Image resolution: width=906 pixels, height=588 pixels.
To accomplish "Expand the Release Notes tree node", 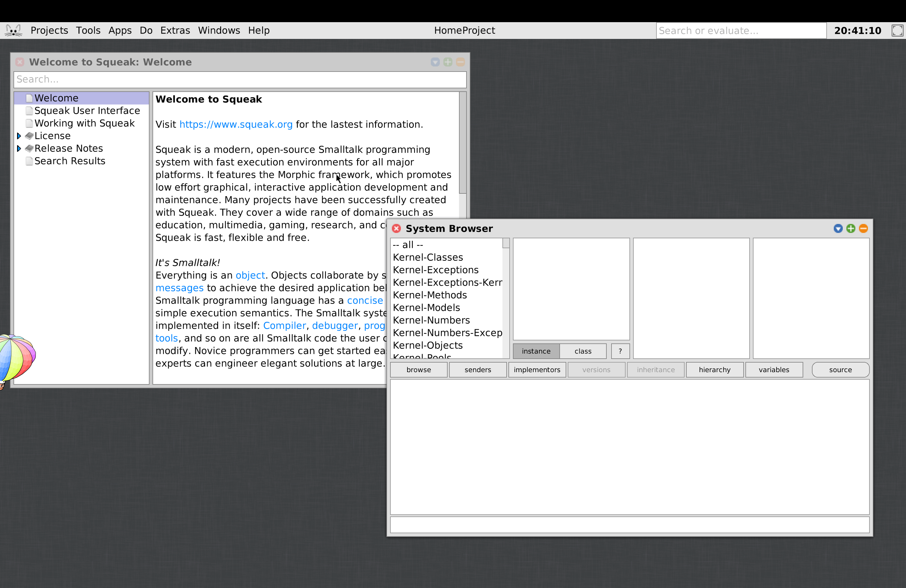I will 19,148.
